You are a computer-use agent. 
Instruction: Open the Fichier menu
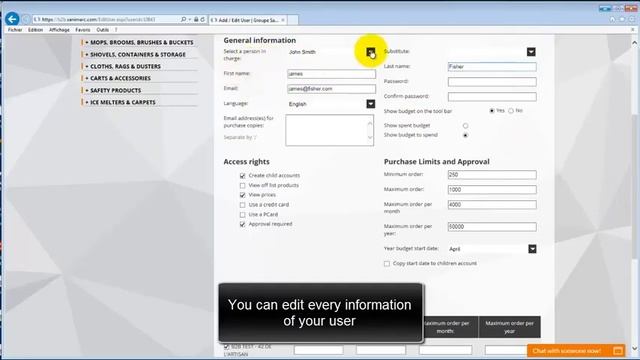click(x=15, y=30)
